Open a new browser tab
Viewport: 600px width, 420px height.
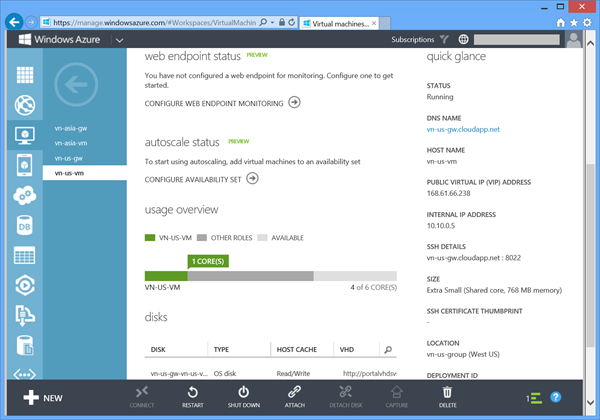click(385, 23)
